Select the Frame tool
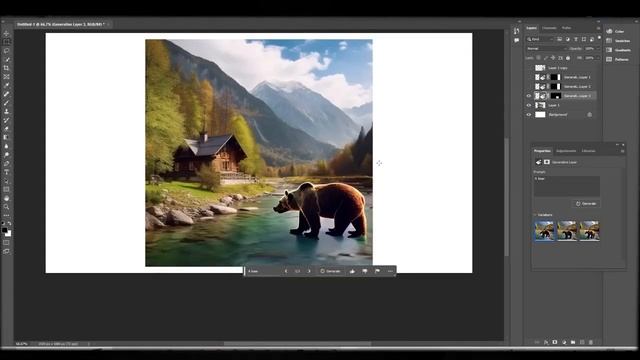Screen dimensions: 640x360 pos(6,77)
